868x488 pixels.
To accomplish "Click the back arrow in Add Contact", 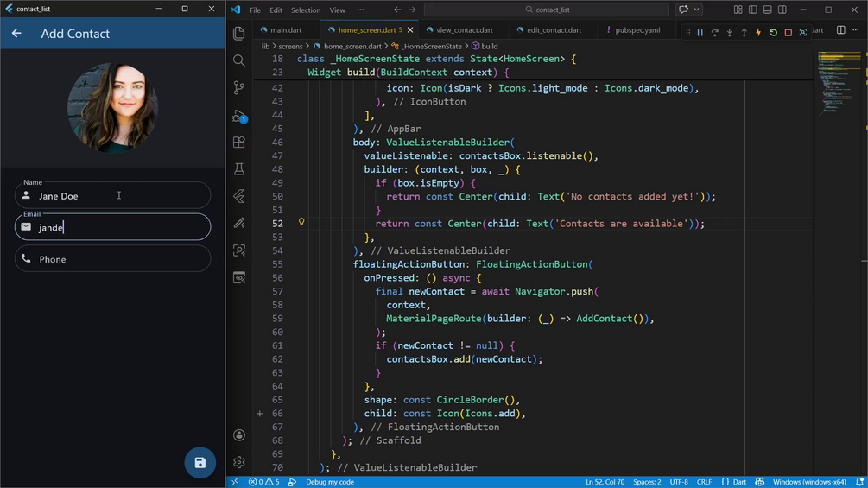I will point(16,33).
